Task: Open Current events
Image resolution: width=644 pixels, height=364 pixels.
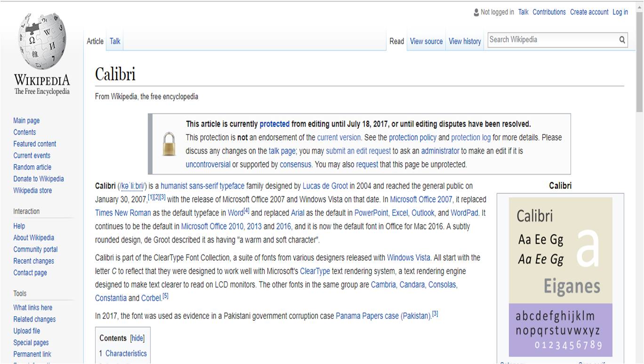Action: (32, 156)
